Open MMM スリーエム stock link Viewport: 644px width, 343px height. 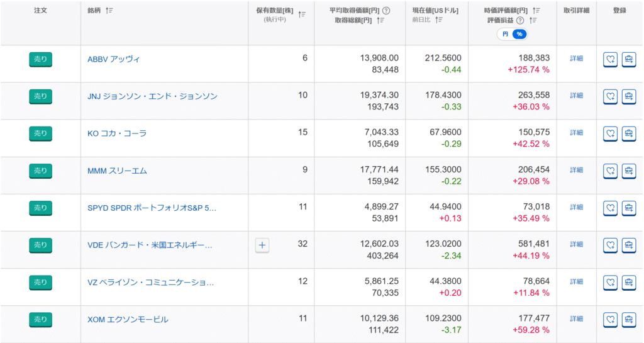point(117,171)
